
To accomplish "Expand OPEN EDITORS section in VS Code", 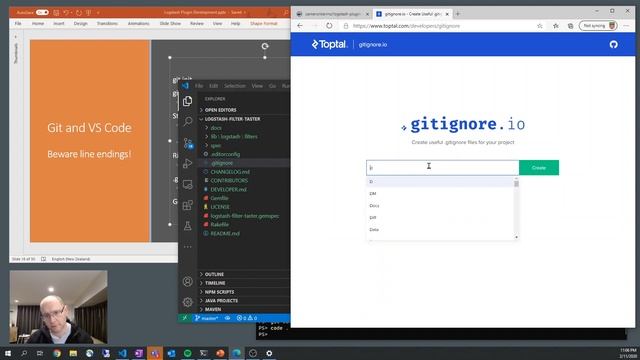I will tap(220, 110).
